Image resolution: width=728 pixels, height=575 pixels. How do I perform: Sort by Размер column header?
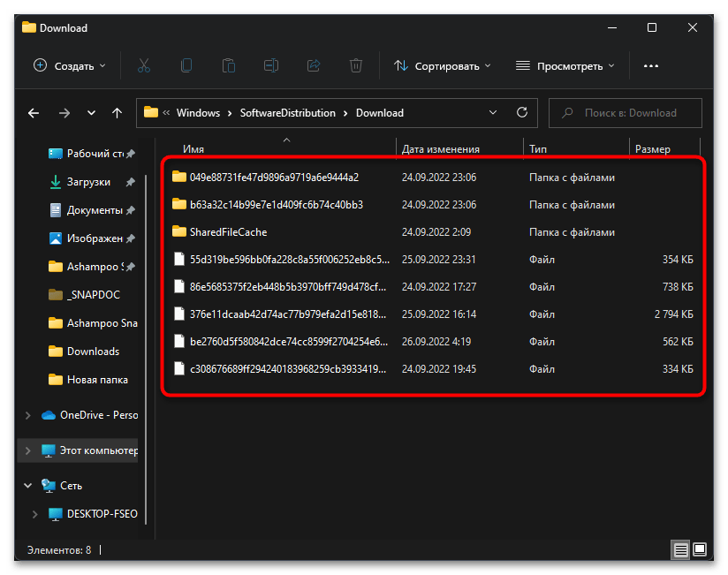coord(652,149)
